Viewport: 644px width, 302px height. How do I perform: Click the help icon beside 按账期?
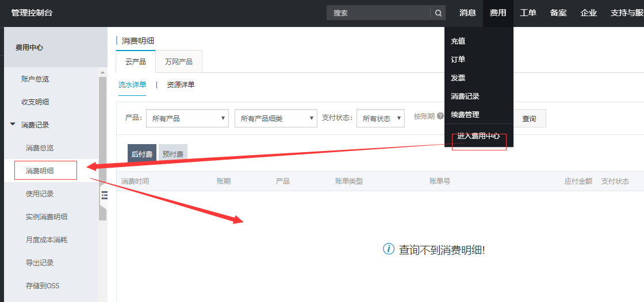pyautogui.click(x=440, y=116)
